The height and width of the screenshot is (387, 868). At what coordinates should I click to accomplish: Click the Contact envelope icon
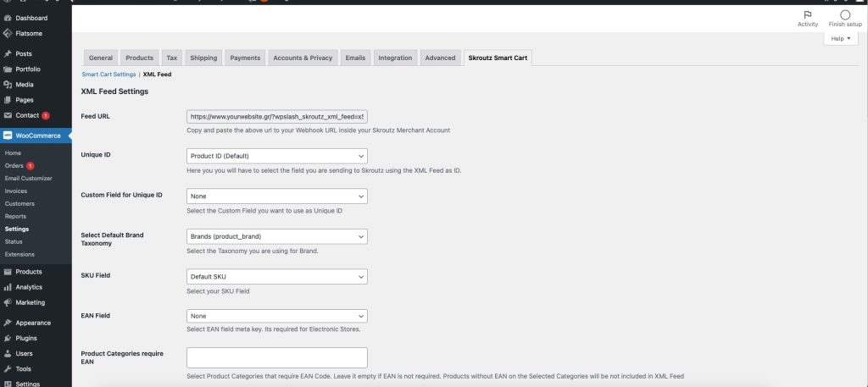tap(7, 115)
